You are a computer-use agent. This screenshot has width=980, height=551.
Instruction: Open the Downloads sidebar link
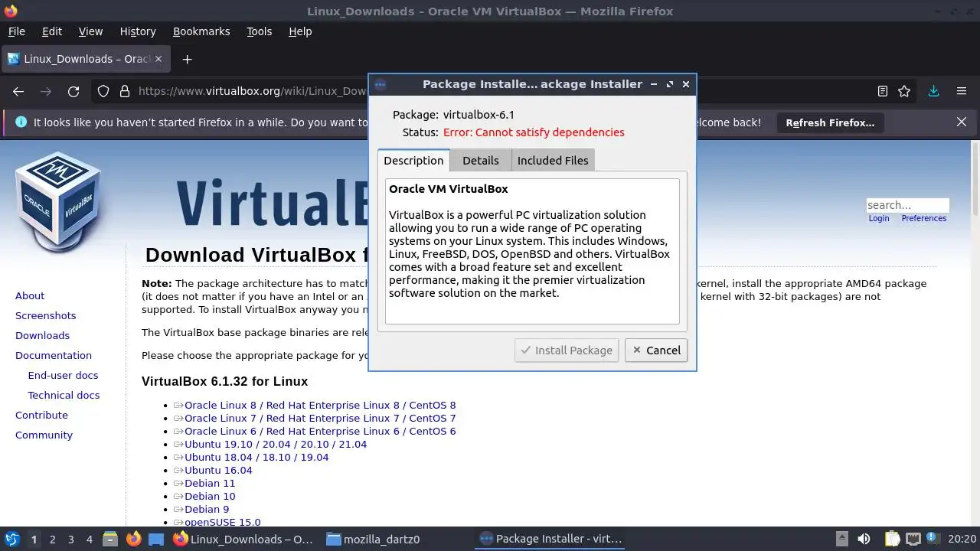(x=42, y=335)
